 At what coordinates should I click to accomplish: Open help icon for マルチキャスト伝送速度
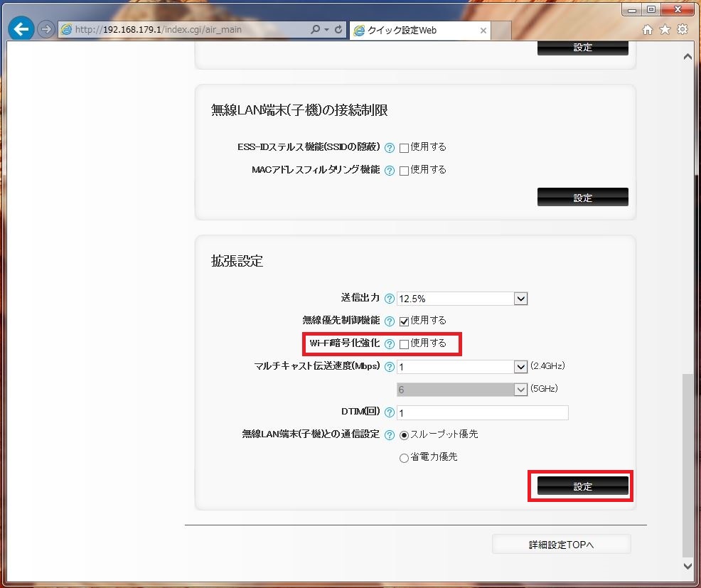coord(390,367)
